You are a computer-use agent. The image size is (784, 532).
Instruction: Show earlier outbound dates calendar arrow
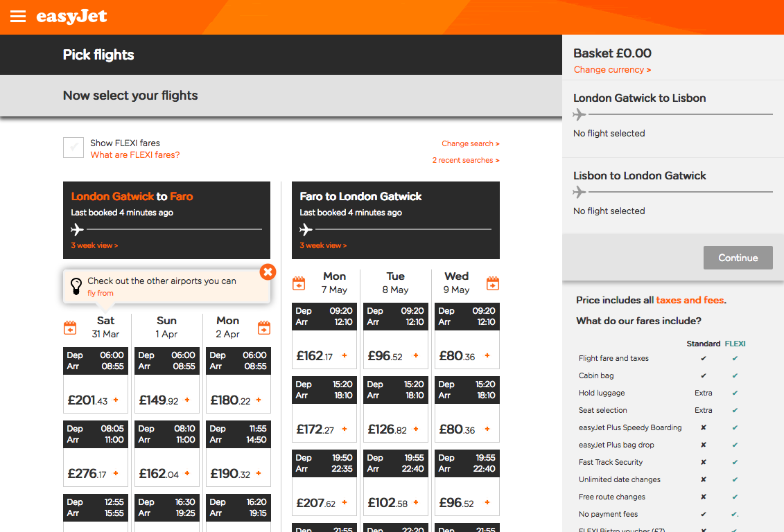70,328
